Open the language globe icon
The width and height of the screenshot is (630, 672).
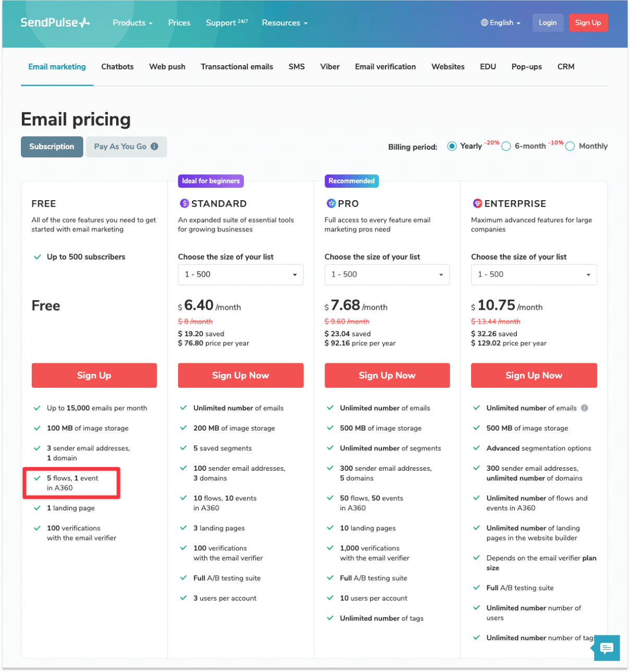484,22
